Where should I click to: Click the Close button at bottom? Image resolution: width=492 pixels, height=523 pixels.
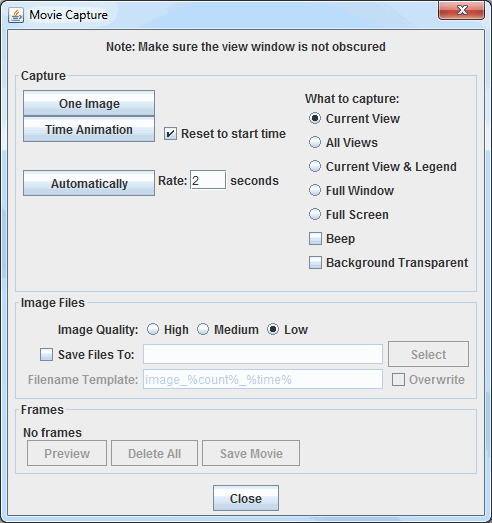click(246, 498)
